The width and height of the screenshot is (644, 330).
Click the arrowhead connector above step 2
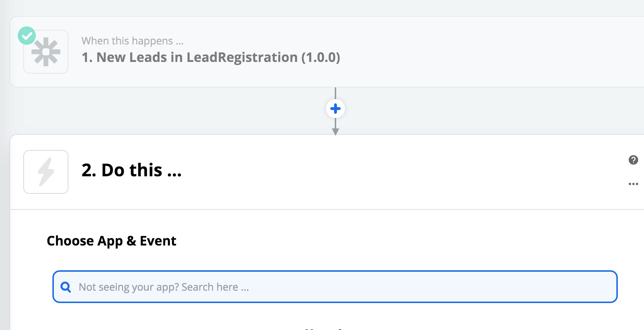point(335,131)
